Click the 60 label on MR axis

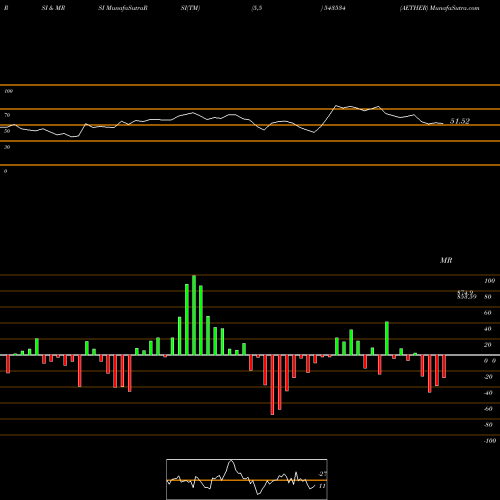pyautogui.click(x=488, y=313)
